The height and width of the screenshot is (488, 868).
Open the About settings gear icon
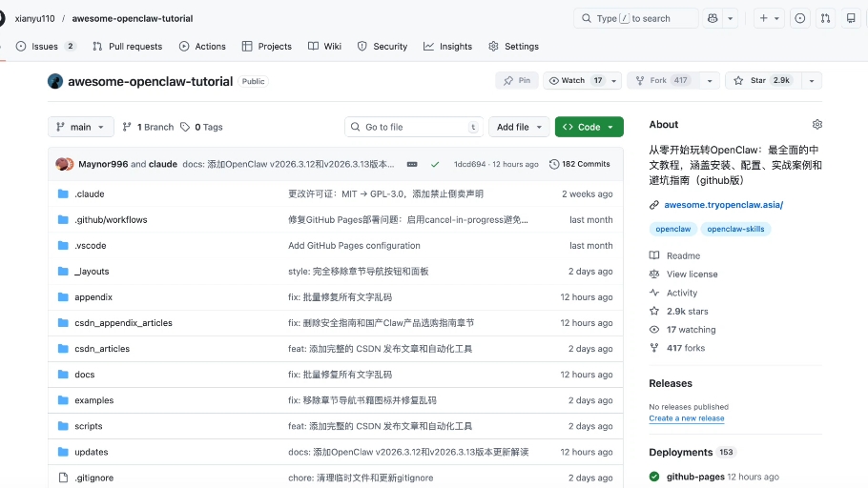coord(817,125)
